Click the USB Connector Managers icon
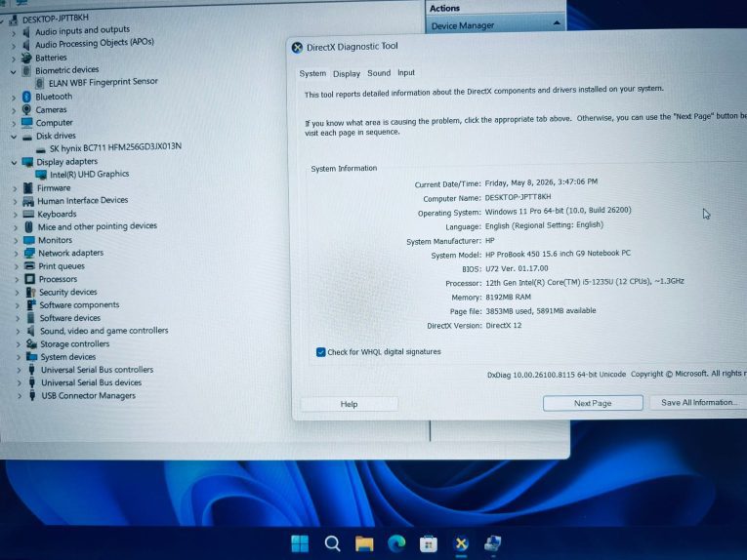This screenshot has height=560, width=747. click(x=32, y=395)
